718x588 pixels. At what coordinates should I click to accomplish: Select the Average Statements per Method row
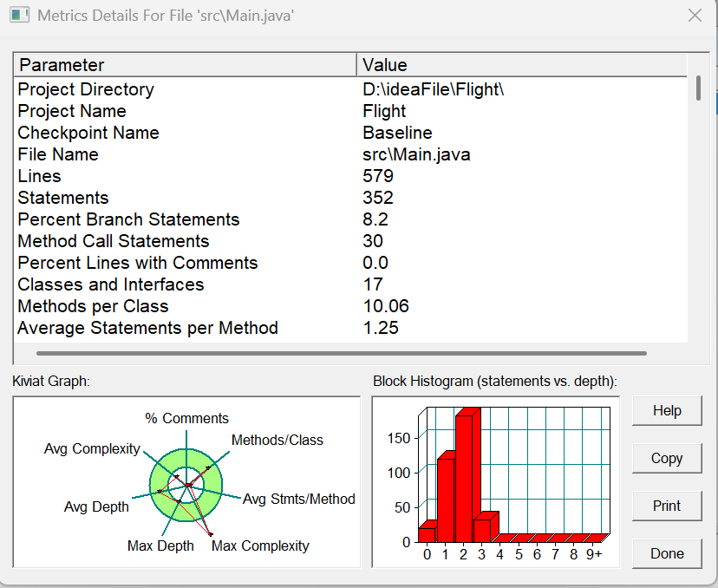pos(350,328)
